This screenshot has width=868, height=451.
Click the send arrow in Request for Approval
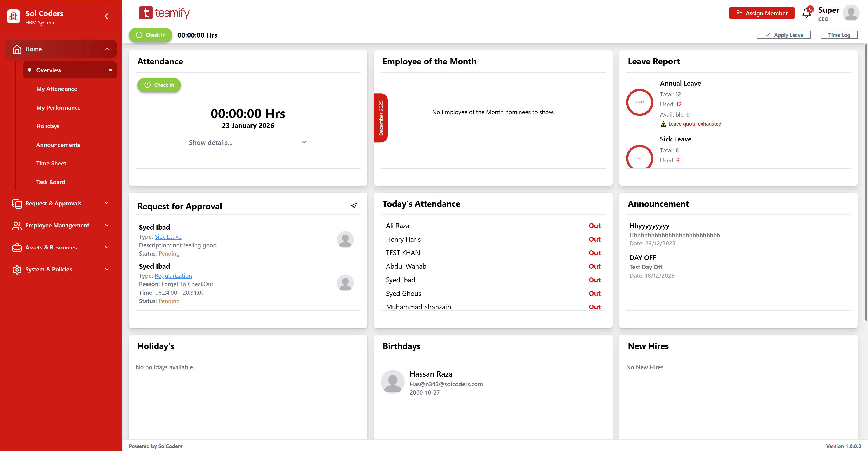coord(354,205)
